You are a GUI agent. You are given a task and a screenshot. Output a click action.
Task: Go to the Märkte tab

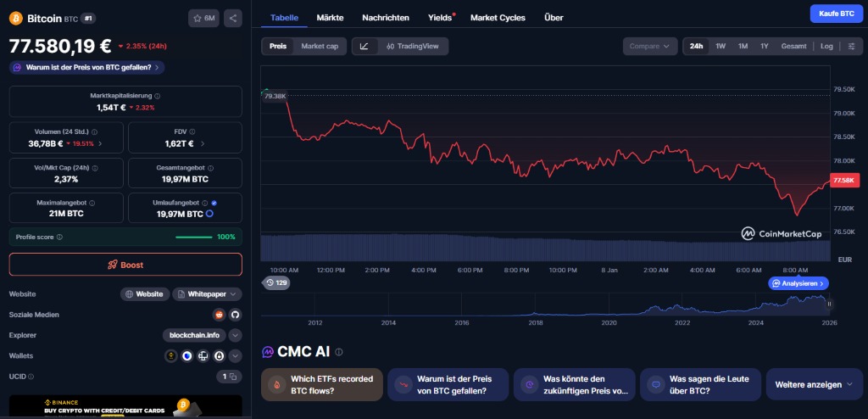pos(330,18)
